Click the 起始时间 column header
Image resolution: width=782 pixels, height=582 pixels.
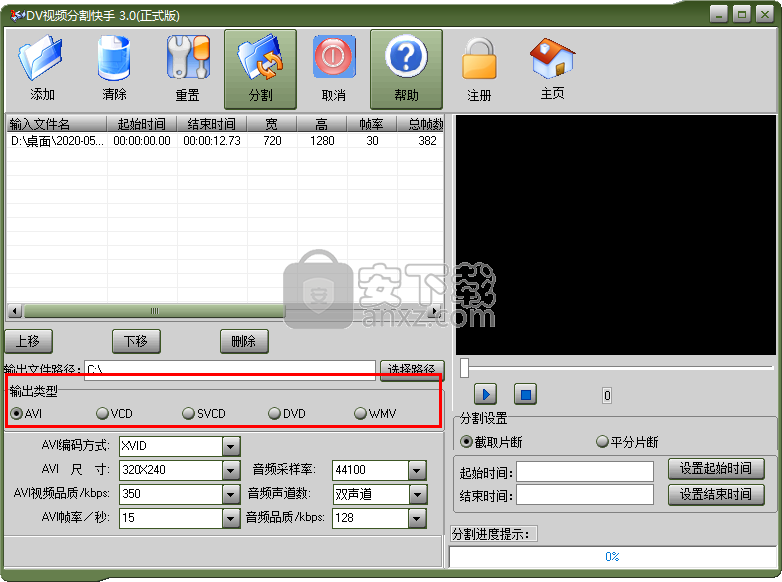pyautogui.click(x=142, y=124)
